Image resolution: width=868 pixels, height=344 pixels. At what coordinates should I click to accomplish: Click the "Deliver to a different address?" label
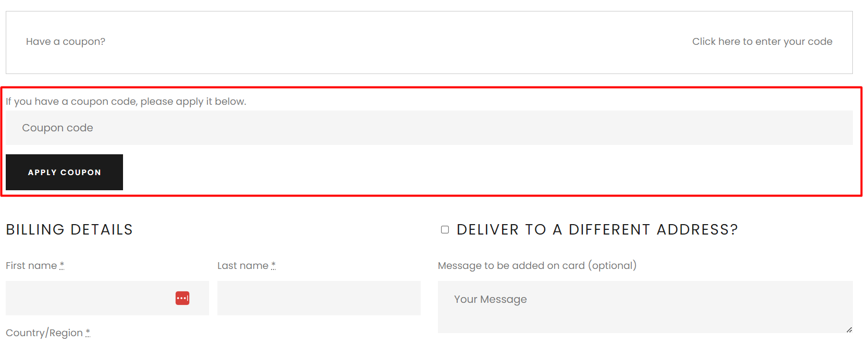click(597, 230)
